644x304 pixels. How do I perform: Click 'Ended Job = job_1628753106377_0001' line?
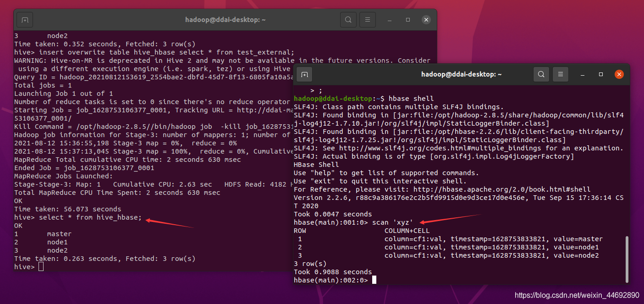[84, 168]
